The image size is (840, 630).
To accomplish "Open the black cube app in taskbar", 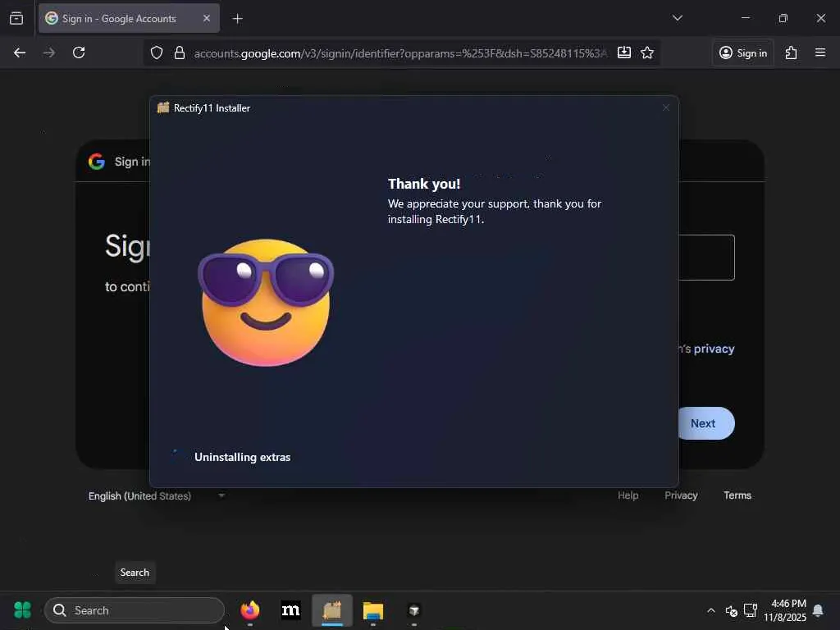I will (x=413, y=610).
